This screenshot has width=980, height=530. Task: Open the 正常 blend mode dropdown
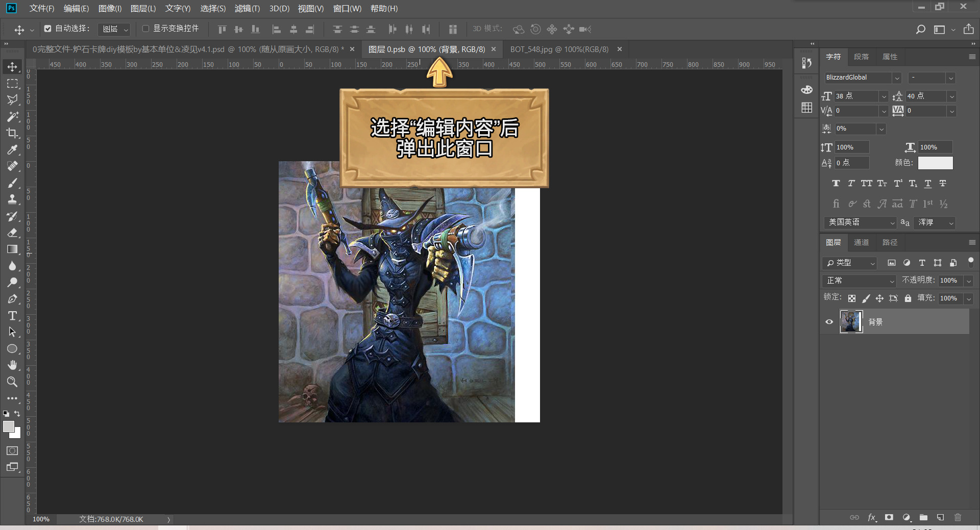pos(860,281)
